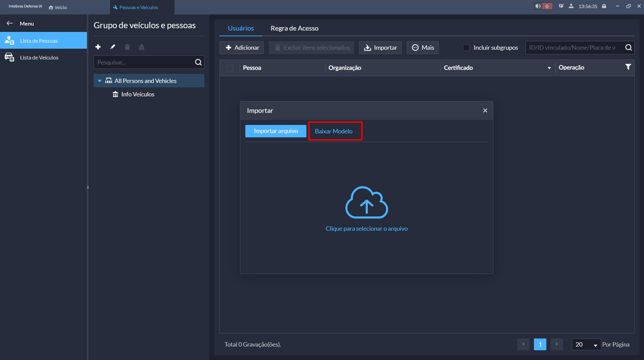The image size is (644, 360).
Task: Open Lista de Veículos in sidebar
Action: [39, 58]
